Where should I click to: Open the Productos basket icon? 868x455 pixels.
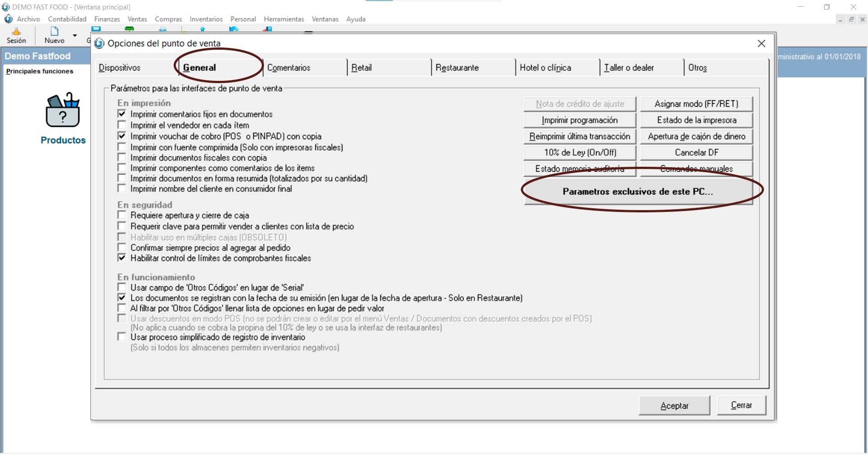point(63,110)
